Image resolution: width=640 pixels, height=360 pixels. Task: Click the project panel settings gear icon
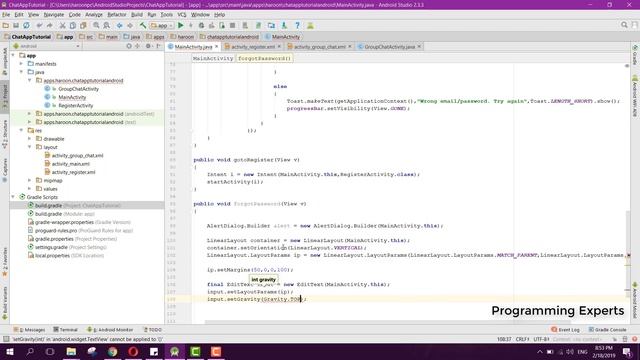(148, 46)
